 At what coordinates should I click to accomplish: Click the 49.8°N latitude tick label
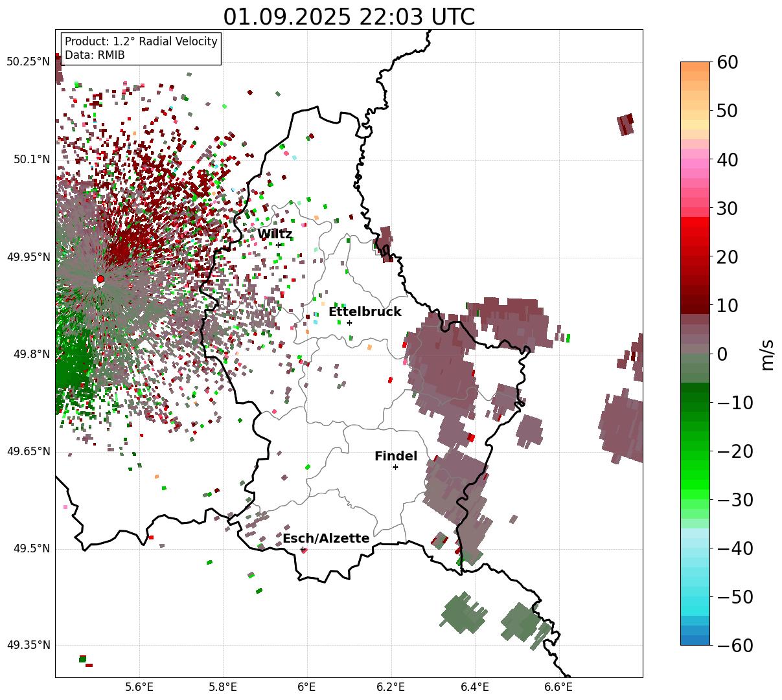pyautogui.click(x=31, y=354)
